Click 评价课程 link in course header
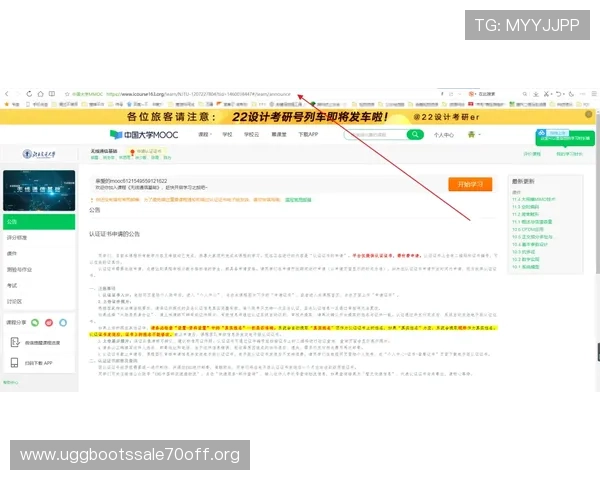 coord(532,154)
